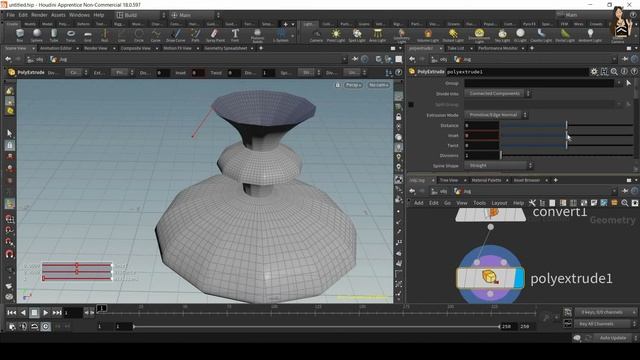Click the Play forward button
640x360 pixels.
coord(45,313)
